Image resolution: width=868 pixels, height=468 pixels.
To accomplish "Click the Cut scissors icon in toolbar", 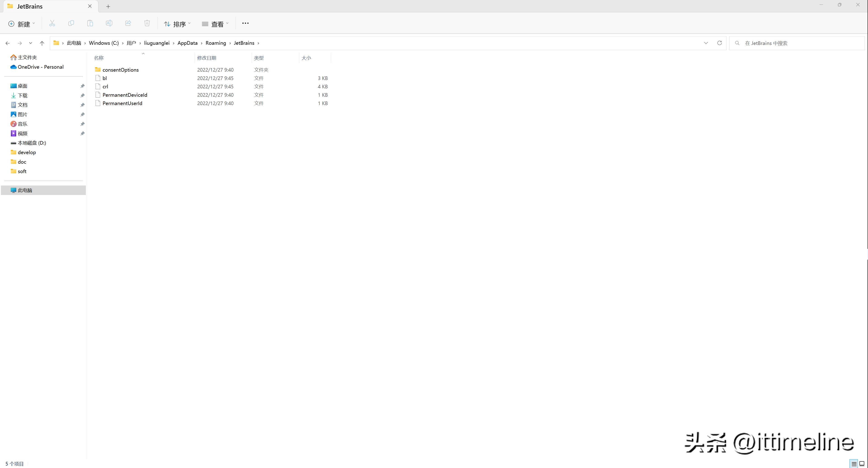I will (52, 23).
